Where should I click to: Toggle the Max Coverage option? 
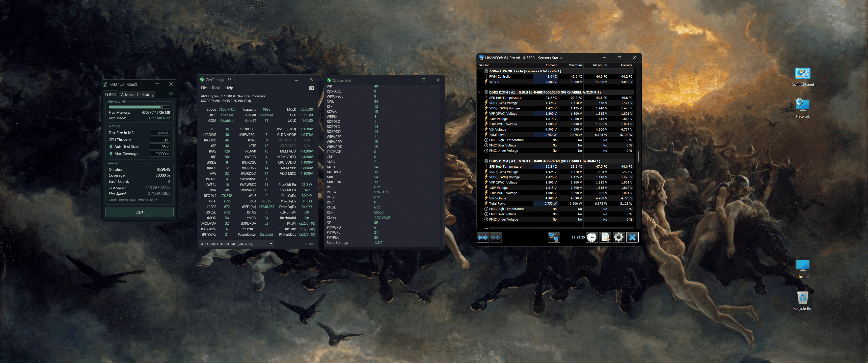pyautogui.click(x=111, y=154)
